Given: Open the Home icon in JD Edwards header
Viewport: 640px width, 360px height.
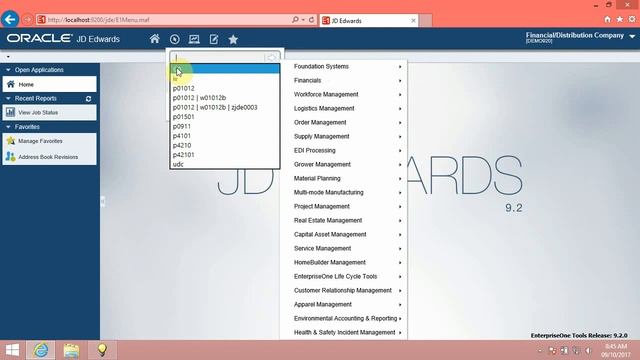Looking at the screenshot, I should click(x=154, y=39).
